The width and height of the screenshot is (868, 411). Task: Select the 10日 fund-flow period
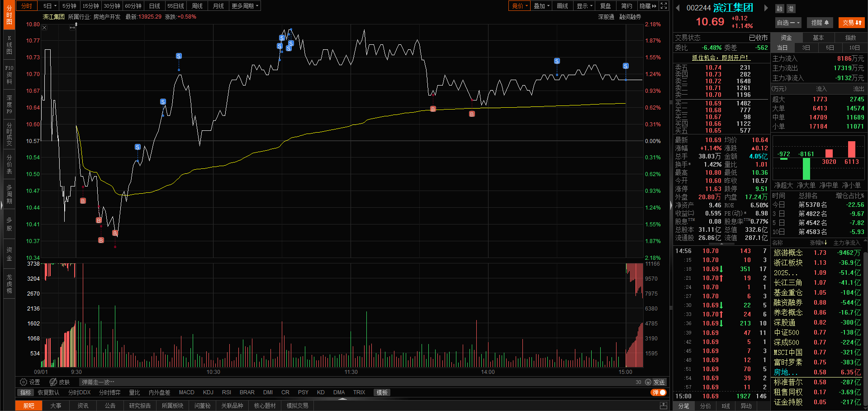point(854,48)
